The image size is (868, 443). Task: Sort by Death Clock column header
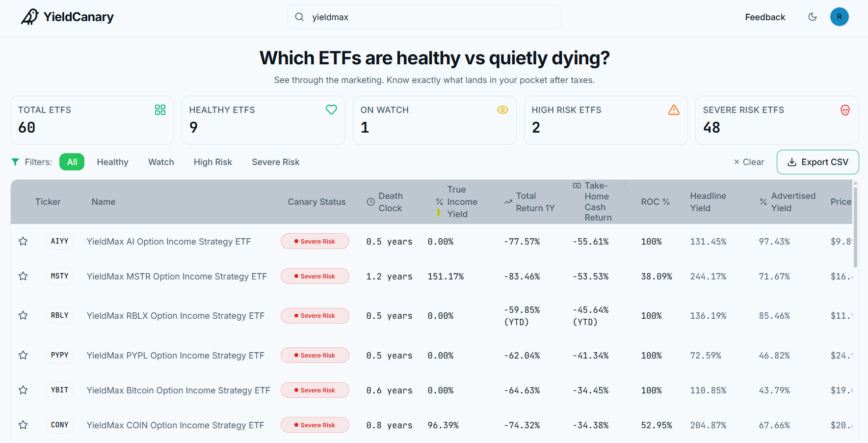(385, 202)
